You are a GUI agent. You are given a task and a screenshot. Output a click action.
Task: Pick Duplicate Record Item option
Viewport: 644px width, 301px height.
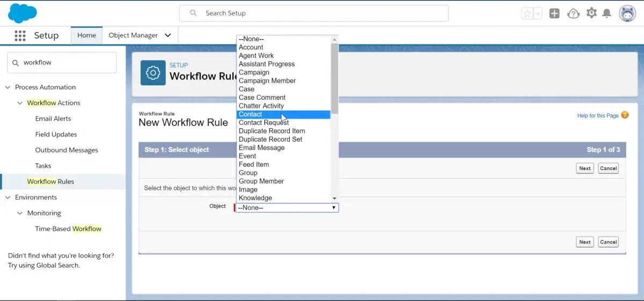click(x=283, y=131)
